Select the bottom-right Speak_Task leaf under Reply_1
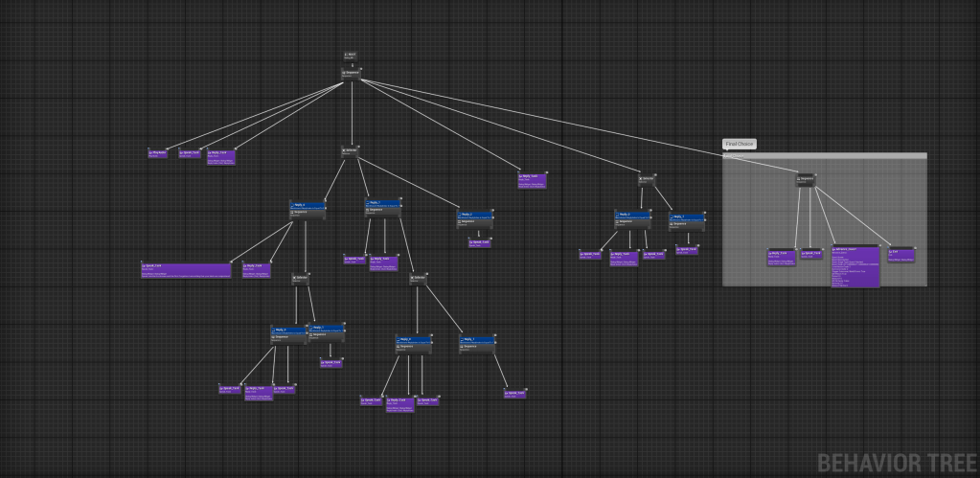This screenshot has height=478, width=980. (x=515, y=393)
